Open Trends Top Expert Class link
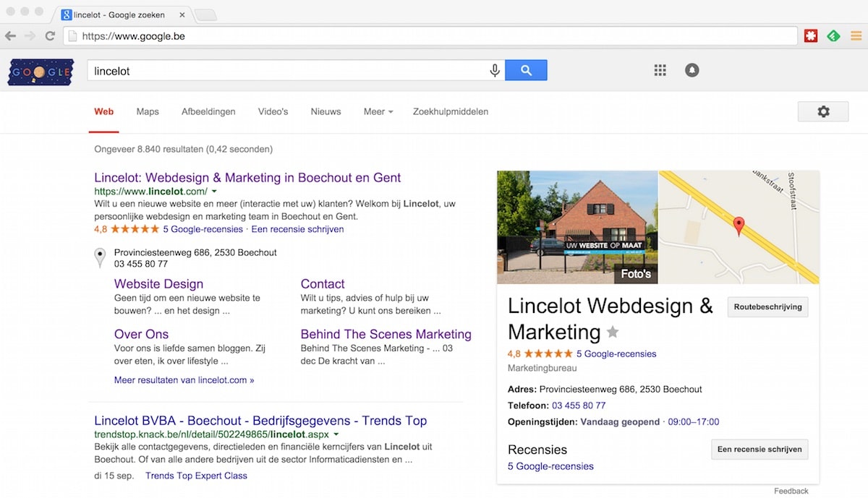 pos(196,476)
